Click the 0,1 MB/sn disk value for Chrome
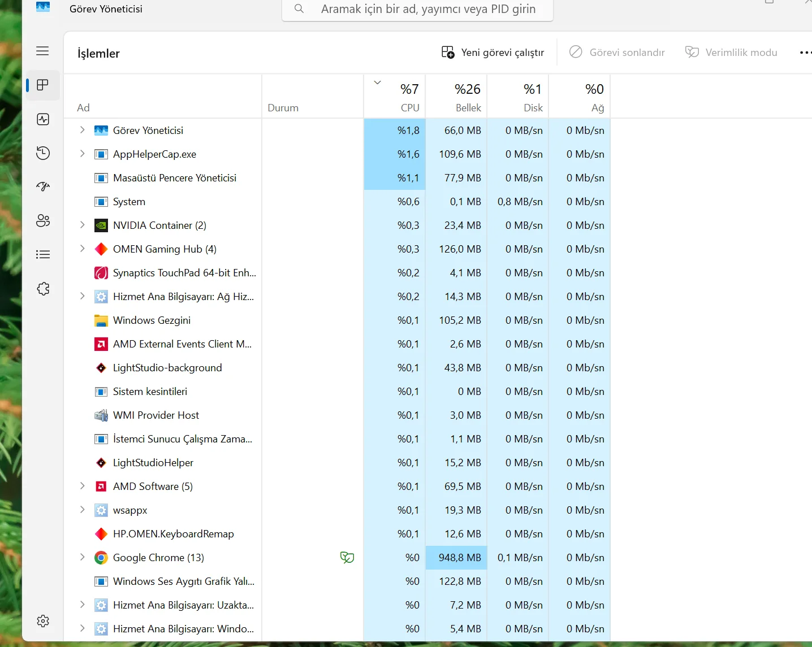The height and width of the screenshot is (647, 812). 518,558
